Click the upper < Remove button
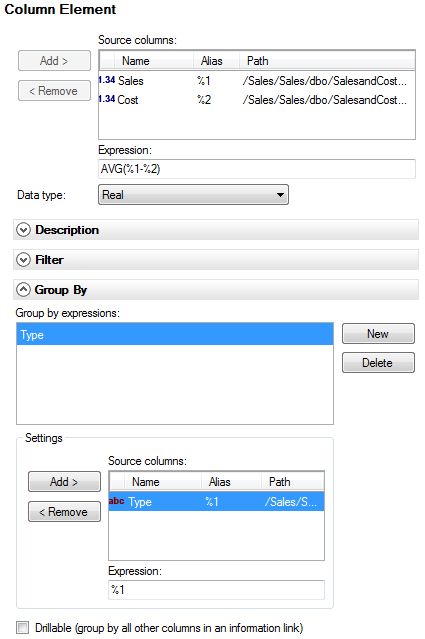 54,90
